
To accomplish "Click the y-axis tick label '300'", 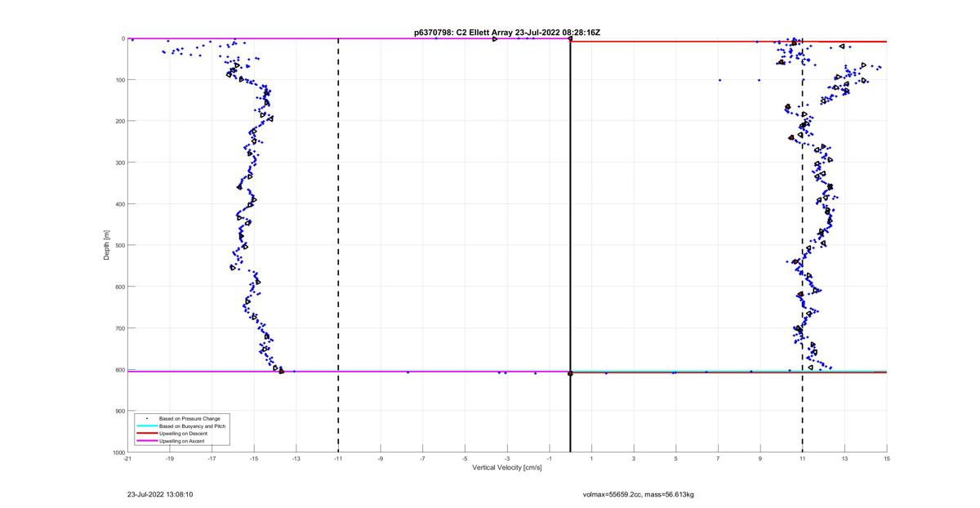I will point(119,163).
